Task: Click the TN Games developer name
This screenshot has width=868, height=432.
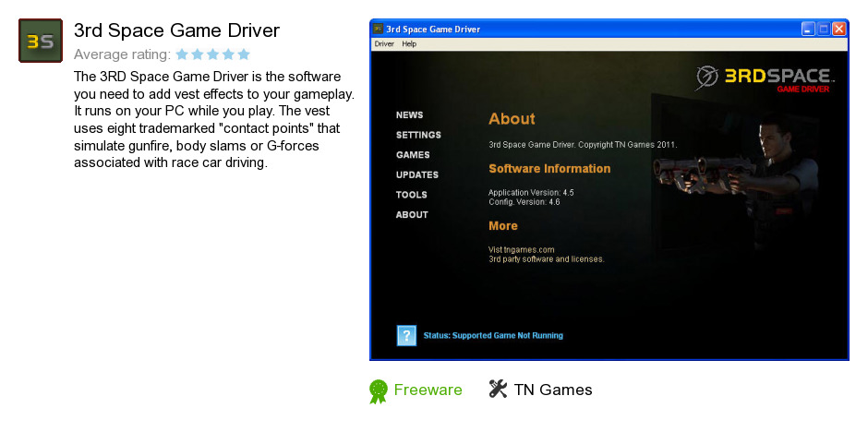Action: (553, 390)
